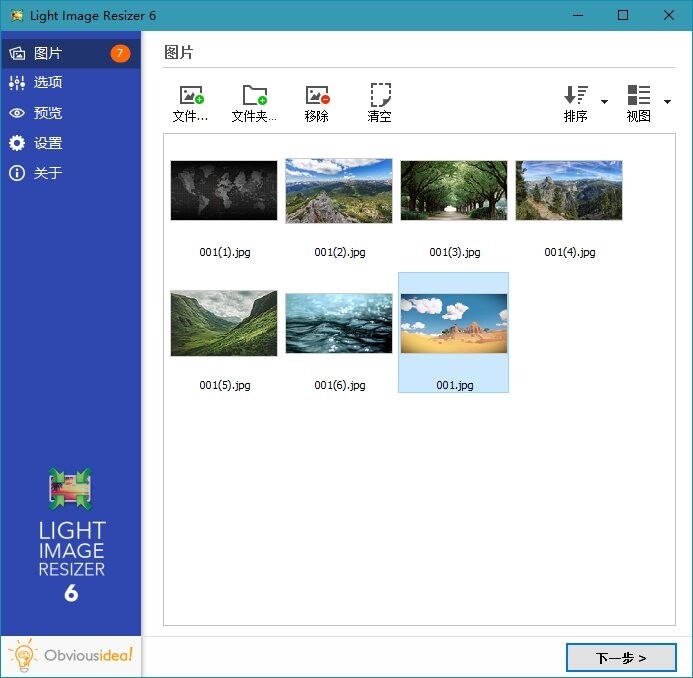
Task: Select the 001(3).jpg tree tunnel thumbnail
Action: tap(454, 190)
